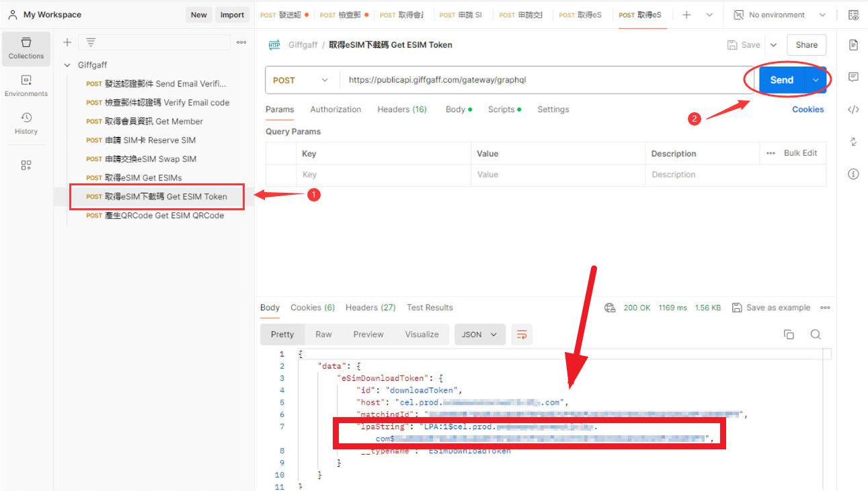Screen dimensions: 868x491
Task: Click the filter icon in collections search
Action: point(91,42)
